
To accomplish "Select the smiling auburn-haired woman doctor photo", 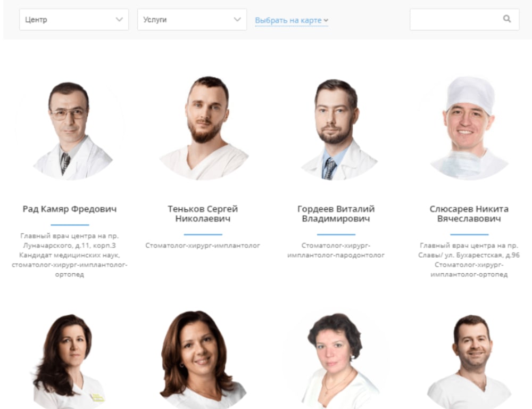I will point(203,359).
